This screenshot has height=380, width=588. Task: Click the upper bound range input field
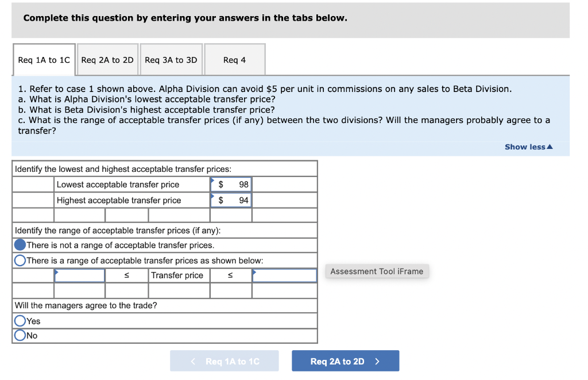point(284,275)
